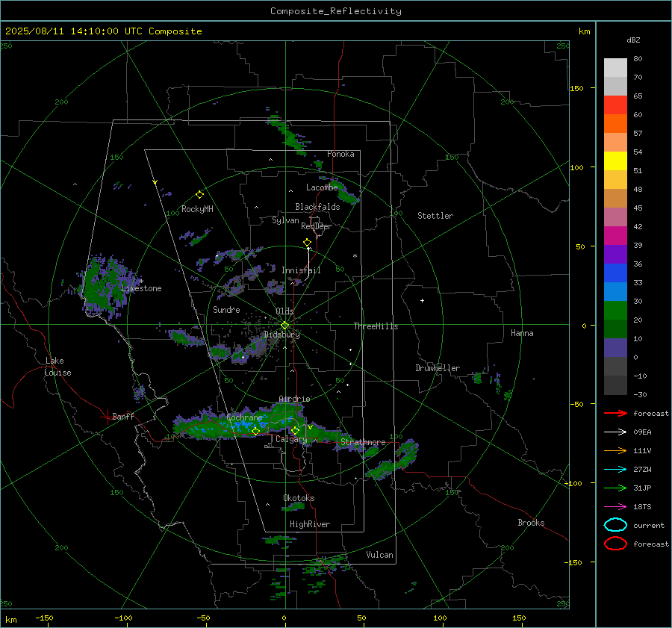Click the RockyMH label

(197, 209)
